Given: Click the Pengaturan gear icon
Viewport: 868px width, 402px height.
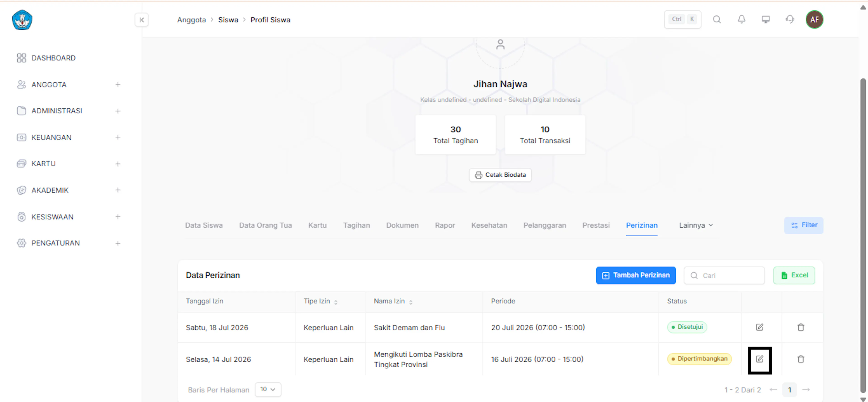Looking at the screenshot, I should (21, 243).
